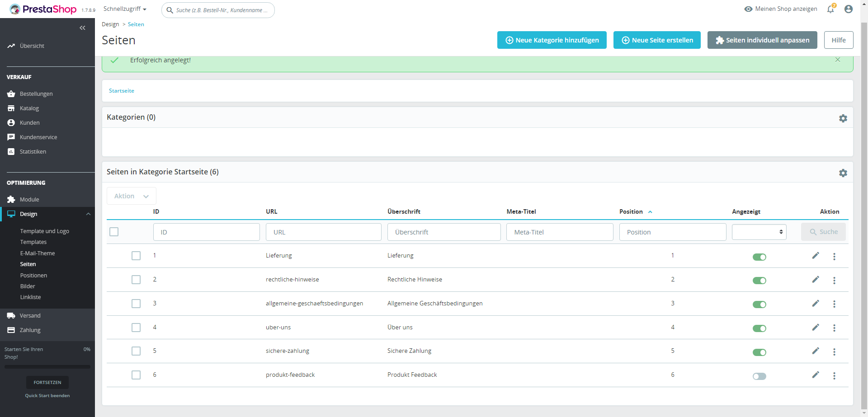Focus the URL filter input field
868x417 pixels.
324,232
